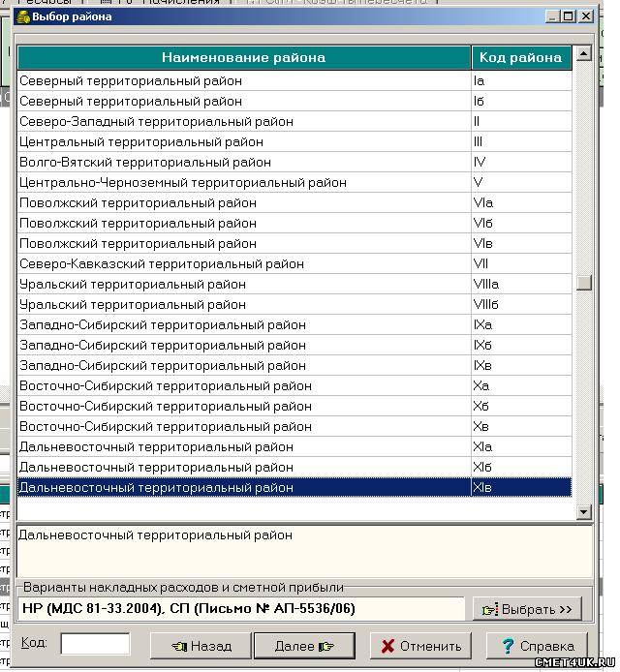This screenshot has height=672, width=620.
Task: Maximize the Выбор района dialog
Action: click(569, 16)
